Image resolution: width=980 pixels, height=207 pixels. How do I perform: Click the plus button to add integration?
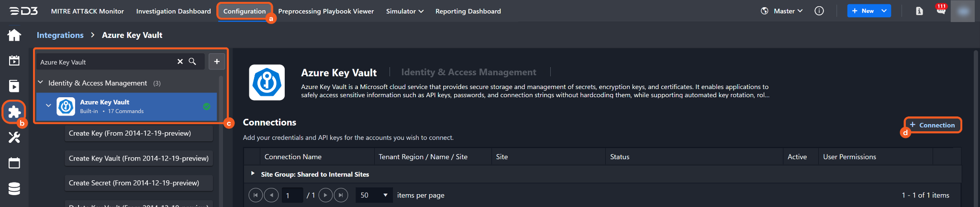pos(217,61)
